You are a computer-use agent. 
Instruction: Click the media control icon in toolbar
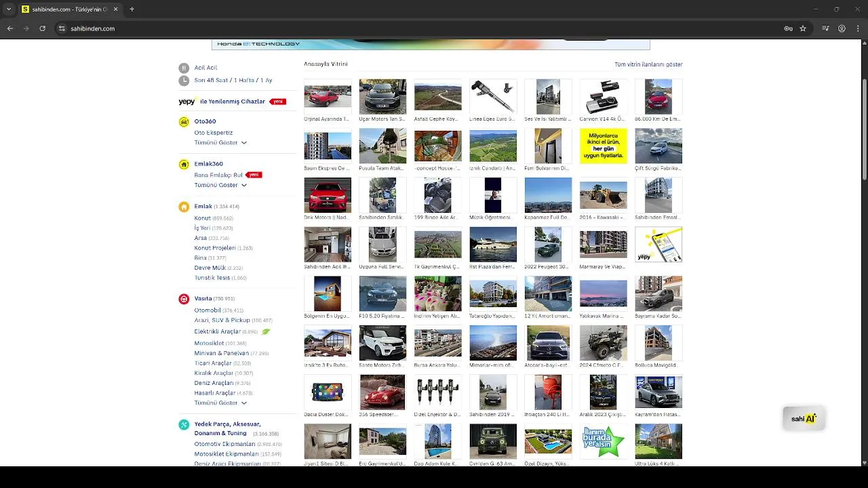point(825,28)
